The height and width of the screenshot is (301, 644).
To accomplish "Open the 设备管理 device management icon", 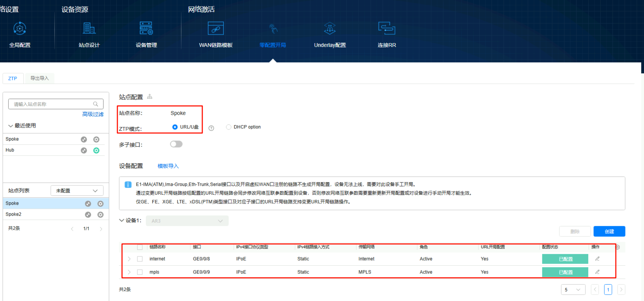I will (146, 29).
